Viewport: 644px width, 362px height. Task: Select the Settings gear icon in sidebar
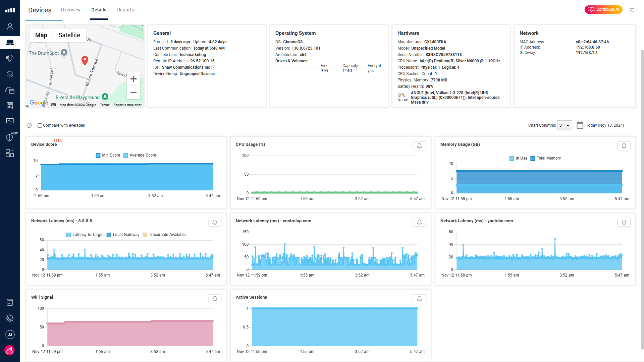10,318
